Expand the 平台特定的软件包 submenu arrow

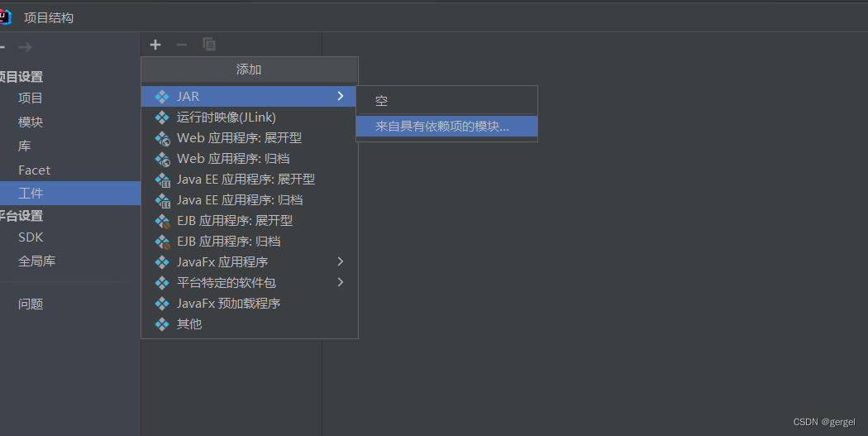341,283
